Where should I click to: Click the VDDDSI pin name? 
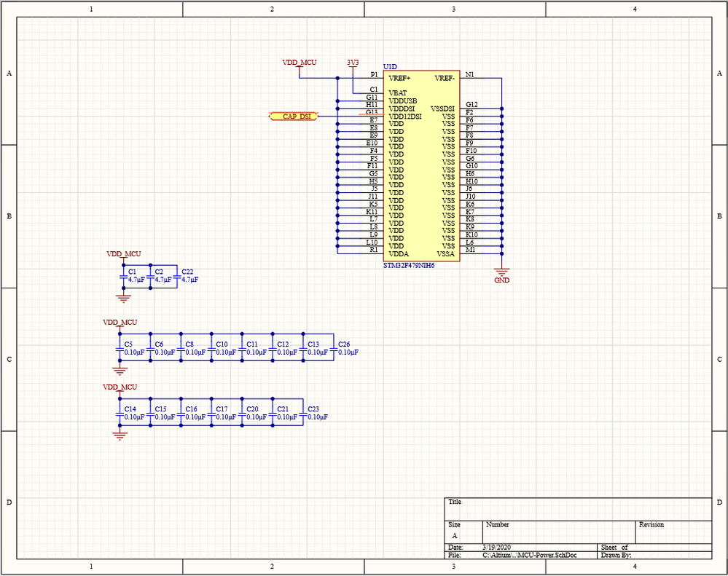coord(402,109)
